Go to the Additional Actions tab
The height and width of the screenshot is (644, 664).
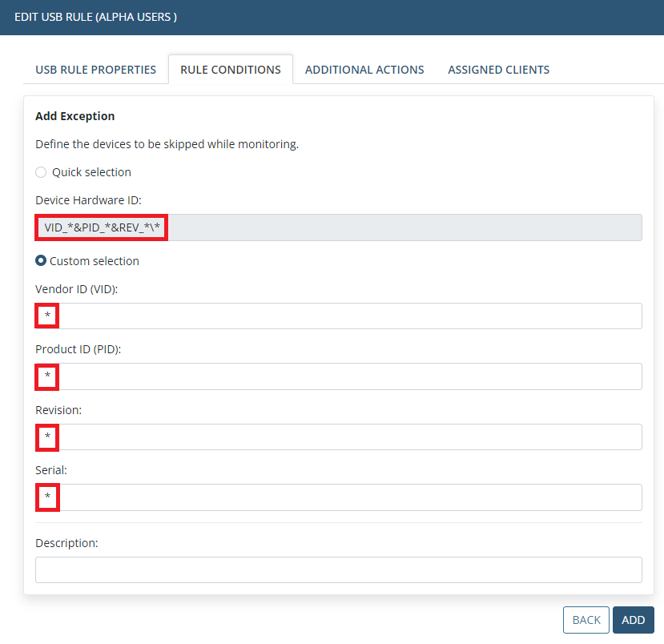click(364, 70)
